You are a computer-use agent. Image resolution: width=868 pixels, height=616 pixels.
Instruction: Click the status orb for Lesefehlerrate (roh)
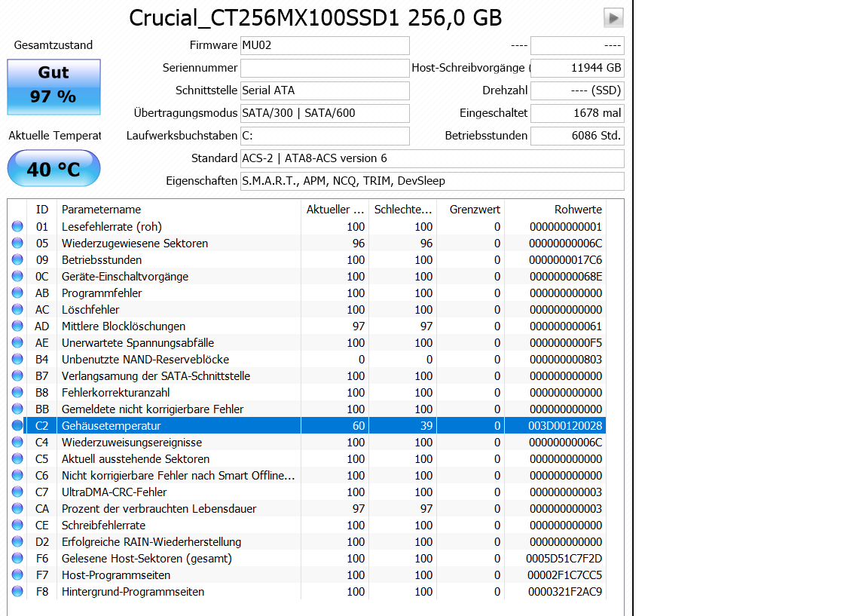[x=18, y=226]
